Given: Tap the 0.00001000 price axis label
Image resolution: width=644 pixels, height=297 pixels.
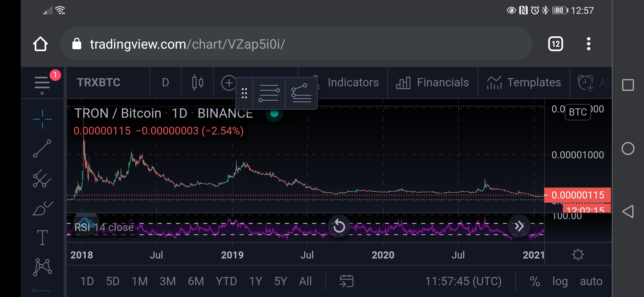Looking at the screenshot, I should coord(578,155).
